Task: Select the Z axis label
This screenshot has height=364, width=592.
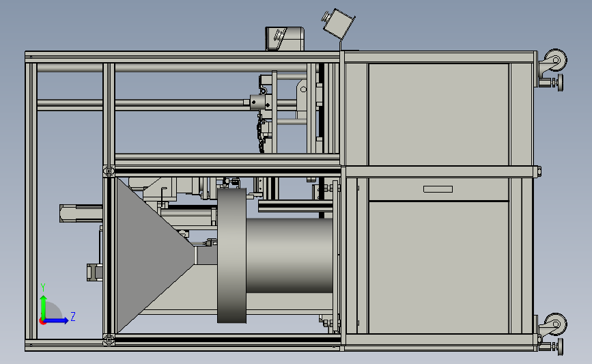Action: [x=73, y=316]
